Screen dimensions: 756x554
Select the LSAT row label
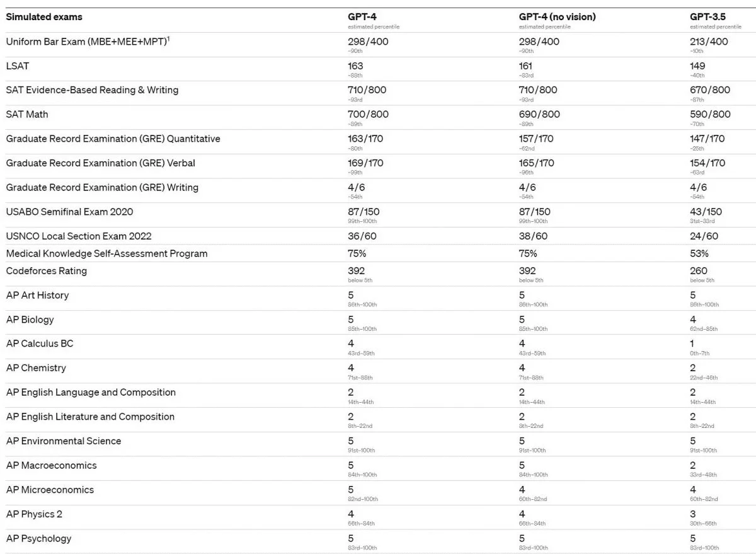pyautogui.click(x=18, y=66)
